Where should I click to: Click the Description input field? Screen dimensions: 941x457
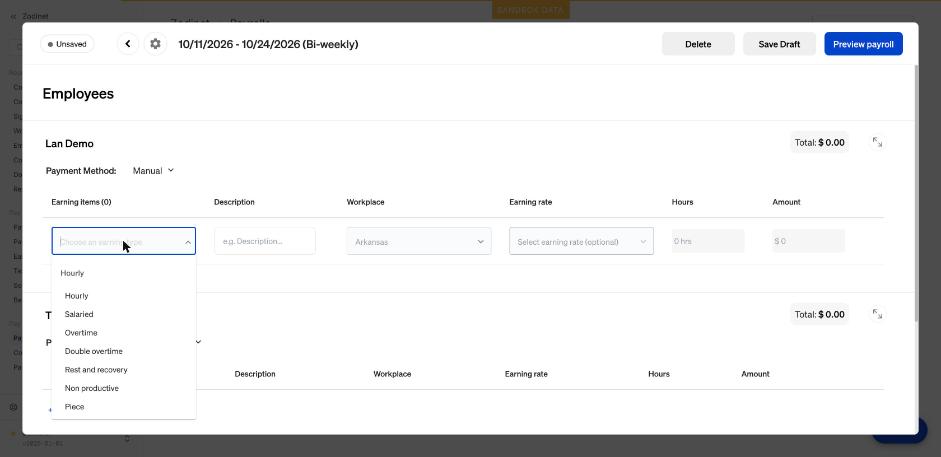(265, 241)
